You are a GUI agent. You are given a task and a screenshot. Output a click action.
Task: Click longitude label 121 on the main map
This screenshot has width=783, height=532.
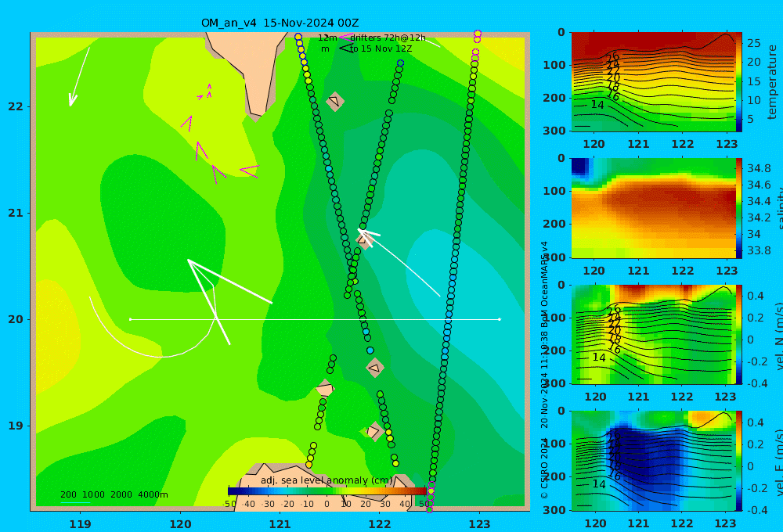280,524
